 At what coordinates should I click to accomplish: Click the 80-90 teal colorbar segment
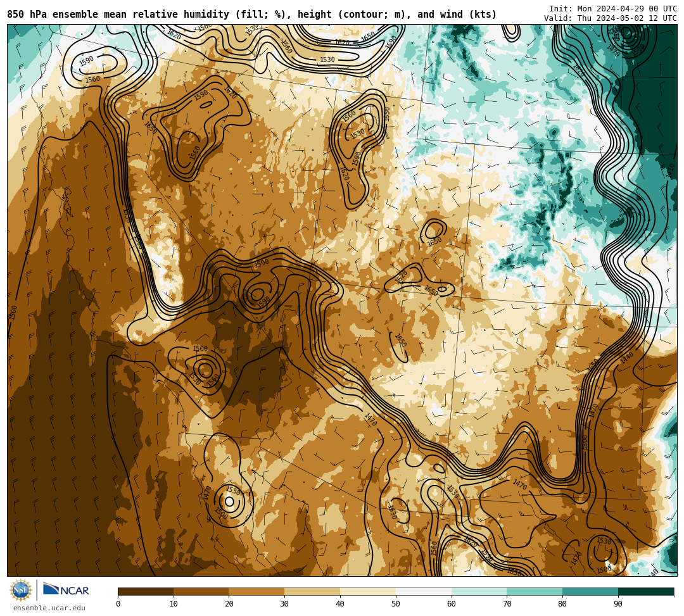point(591,591)
